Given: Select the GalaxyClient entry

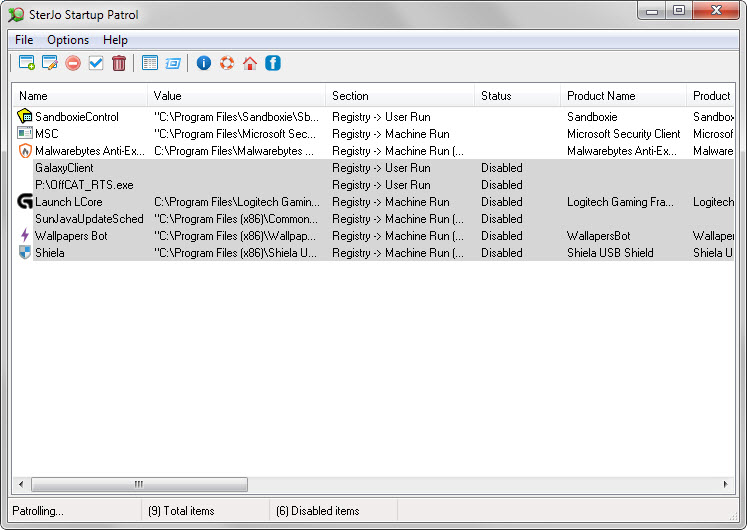Looking at the screenshot, I should point(64,168).
